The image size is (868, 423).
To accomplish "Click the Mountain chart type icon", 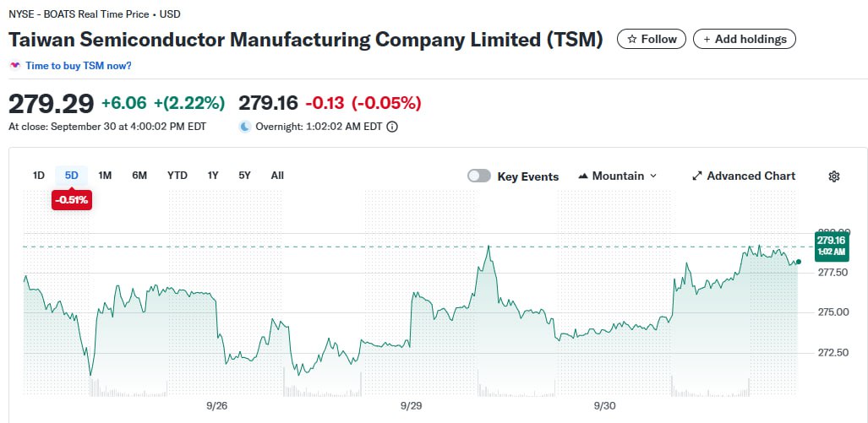I will (x=583, y=176).
